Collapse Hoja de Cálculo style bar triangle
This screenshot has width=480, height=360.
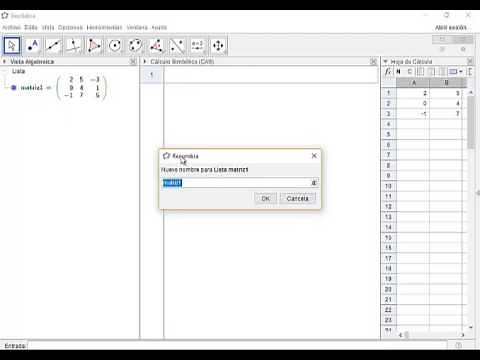tap(385, 61)
